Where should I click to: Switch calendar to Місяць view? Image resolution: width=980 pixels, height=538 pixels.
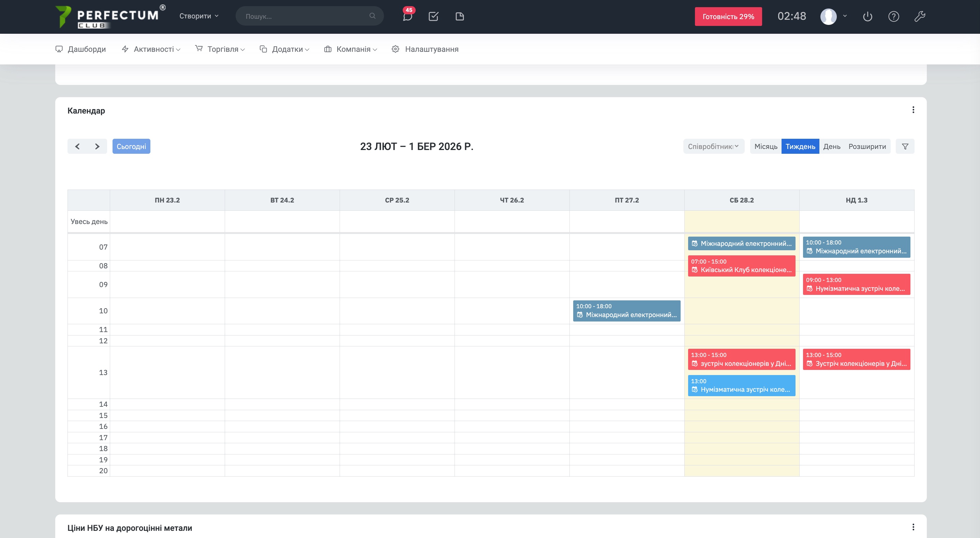(x=766, y=147)
